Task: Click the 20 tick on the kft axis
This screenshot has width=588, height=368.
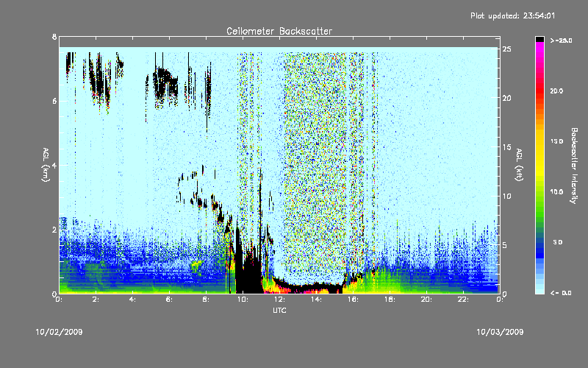Action: point(506,98)
